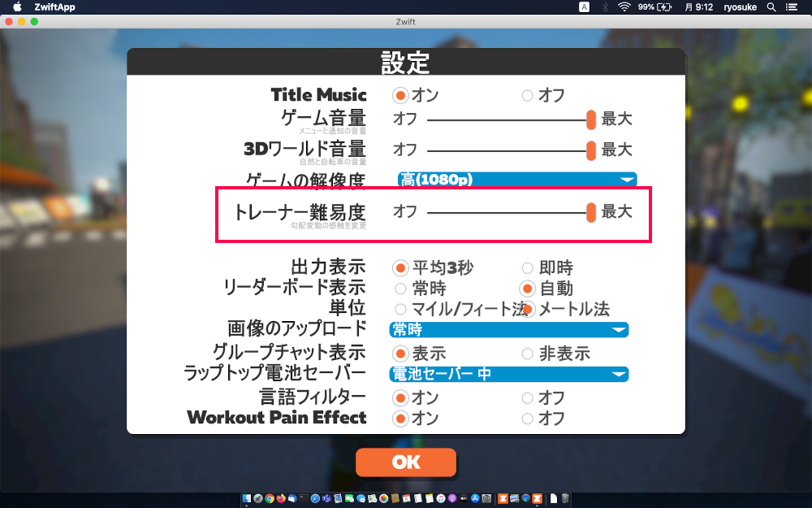Open ラップトップ電池セーバー dropdown
The image size is (812, 508).
(508, 374)
